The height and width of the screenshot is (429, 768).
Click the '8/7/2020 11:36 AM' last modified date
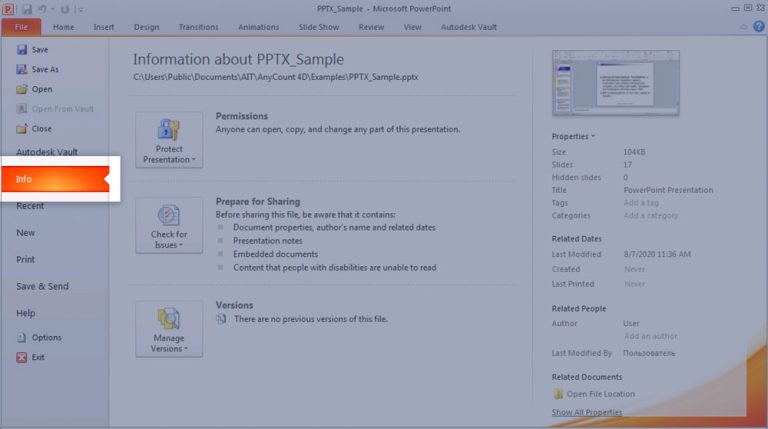click(657, 254)
